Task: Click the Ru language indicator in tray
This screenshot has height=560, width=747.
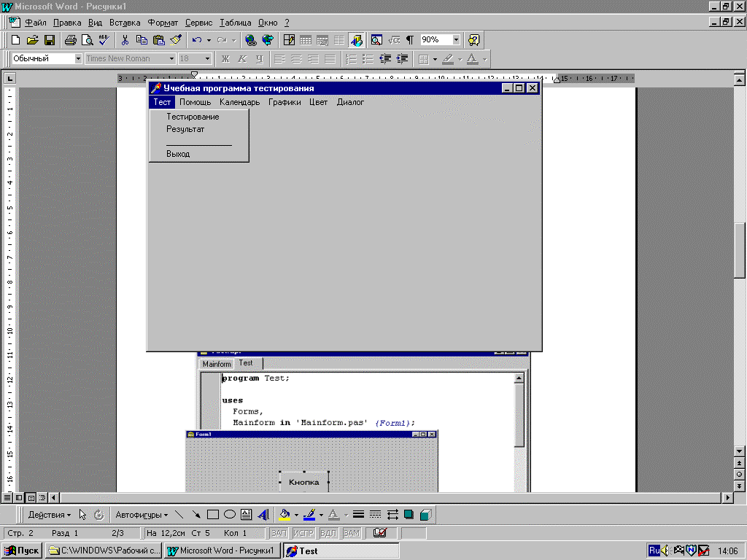Action: [x=654, y=551]
